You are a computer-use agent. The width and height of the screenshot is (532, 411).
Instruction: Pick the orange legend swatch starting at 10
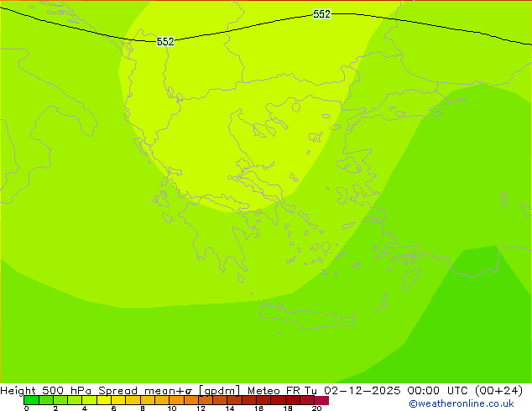coord(176,400)
